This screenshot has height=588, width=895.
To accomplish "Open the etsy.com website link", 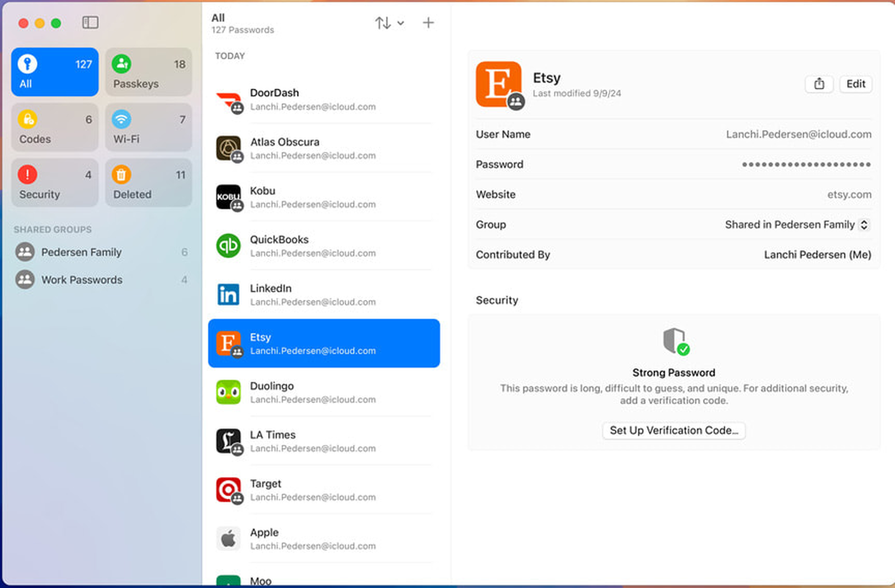I will click(x=849, y=195).
